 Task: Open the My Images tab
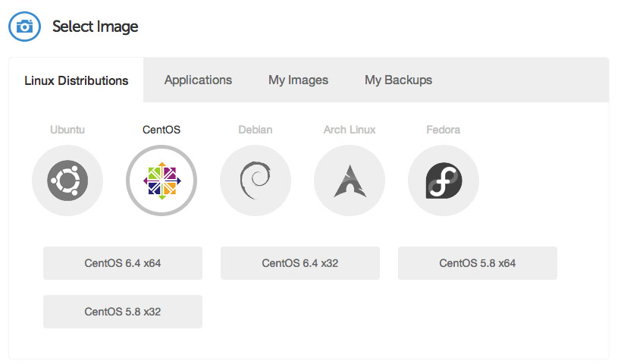pos(298,80)
